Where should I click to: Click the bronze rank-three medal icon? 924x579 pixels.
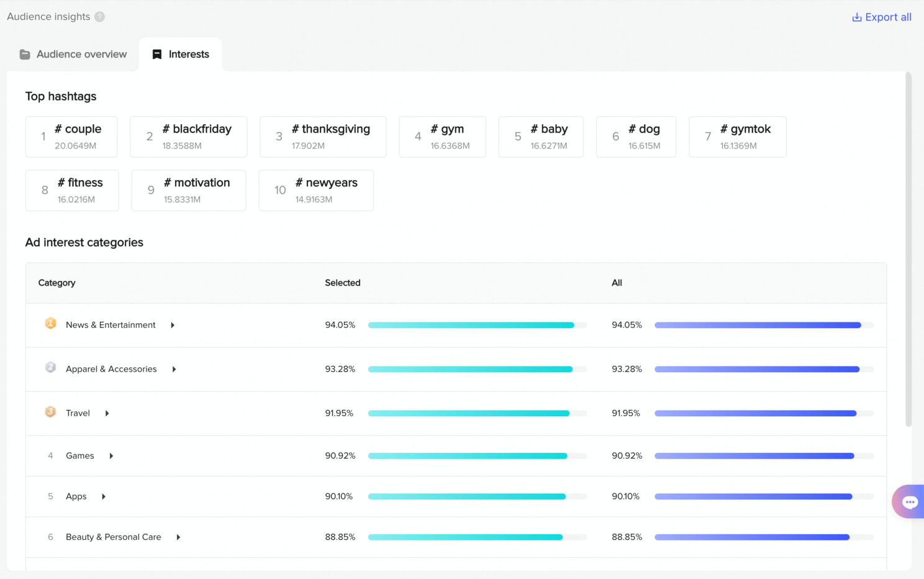click(50, 412)
